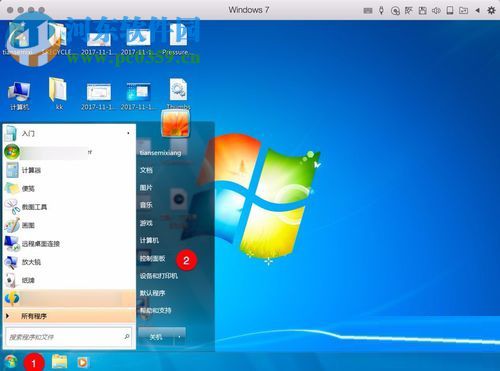Open 计算机 in the Start menu right column
Screen dimensions: 500x371
coord(149,240)
